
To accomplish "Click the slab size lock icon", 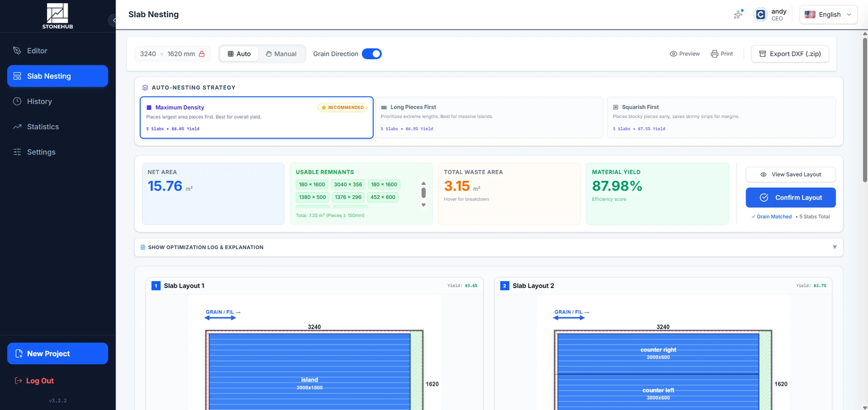I will (202, 54).
